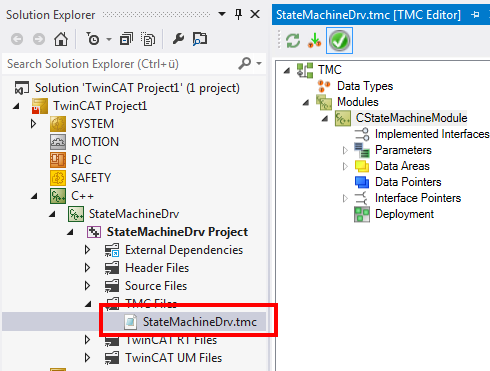This screenshot has height=371, width=490.
Task: Select Data Pointers in the TMC tree
Action: coord(408,182)
